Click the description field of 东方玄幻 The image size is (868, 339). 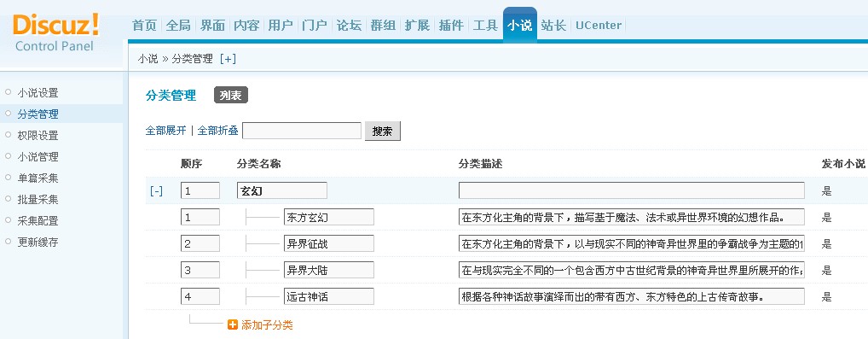632,217
